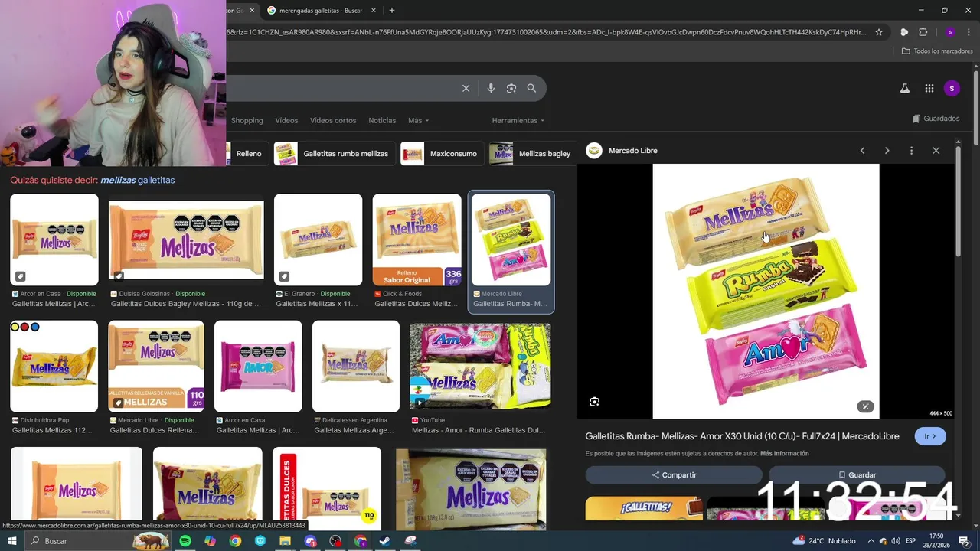Open notification center icon
The image size is (980, 551).
964,541
